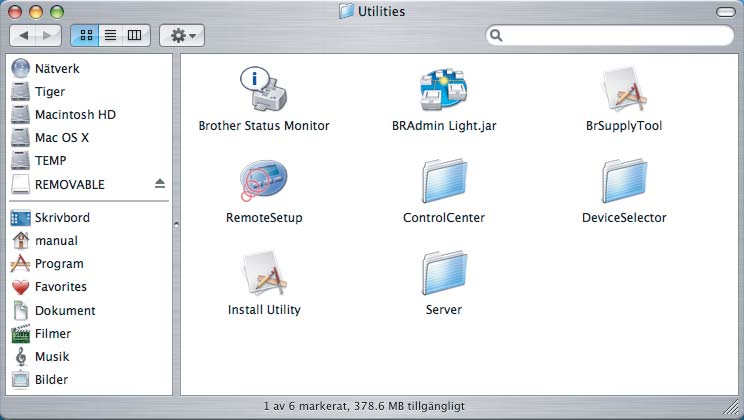Switch to icon view
The width and height of the screenshot is (744, 420).
[x=85, y=35]
